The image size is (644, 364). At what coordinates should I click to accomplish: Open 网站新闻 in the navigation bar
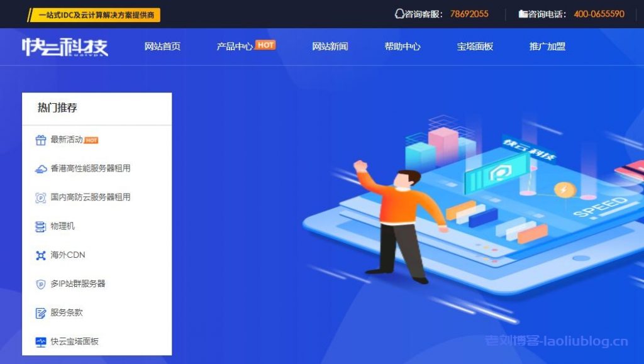click(330, 47)
